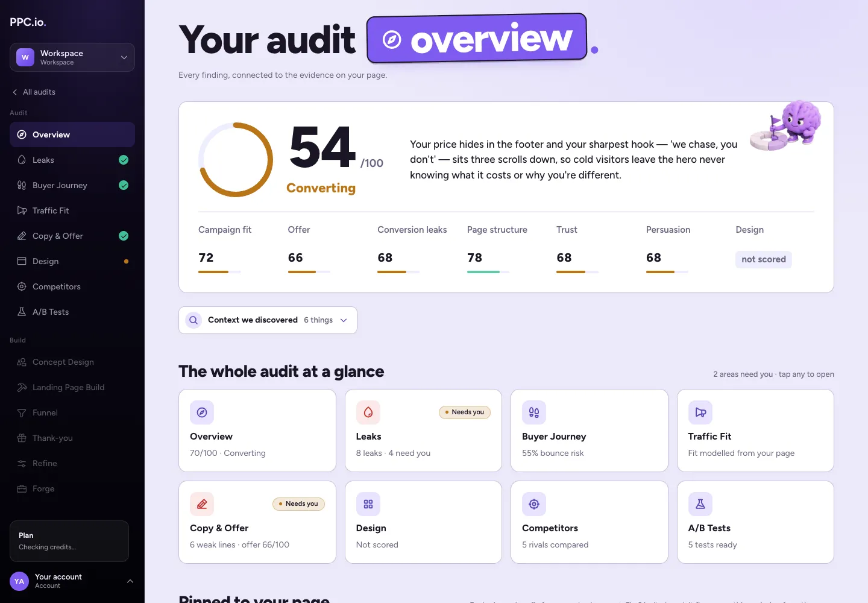Click the Forge briefcase icon

coord(22,488)
